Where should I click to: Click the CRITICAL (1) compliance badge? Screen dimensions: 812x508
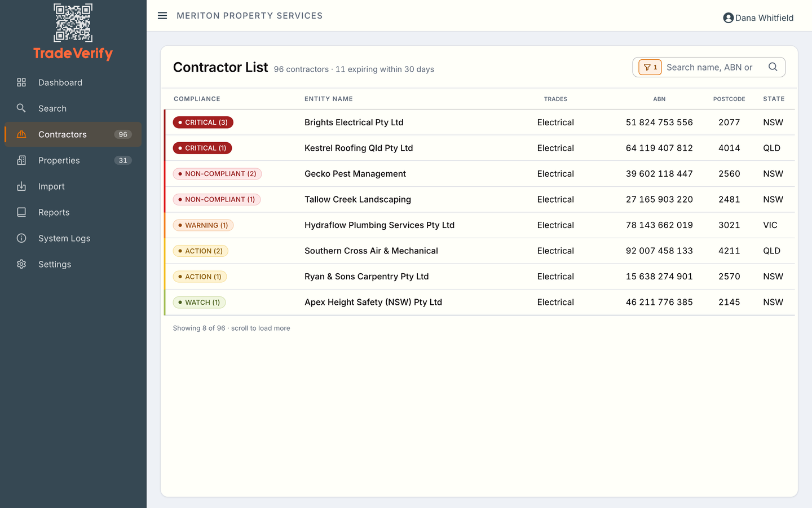(x=202, y=148)
